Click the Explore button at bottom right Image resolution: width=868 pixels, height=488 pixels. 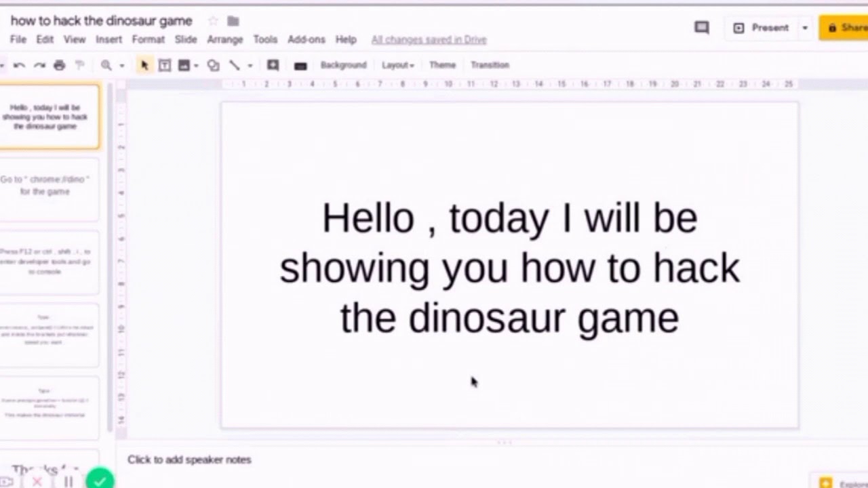pyautogui.click(x=839, y=483)
